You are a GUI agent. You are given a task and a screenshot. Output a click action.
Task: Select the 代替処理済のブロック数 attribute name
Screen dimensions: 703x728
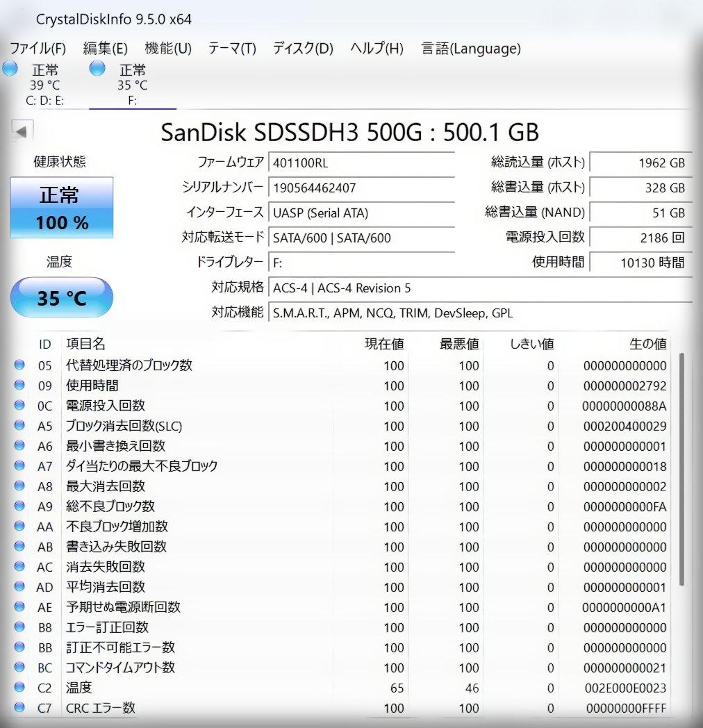(x=129, y=365)
